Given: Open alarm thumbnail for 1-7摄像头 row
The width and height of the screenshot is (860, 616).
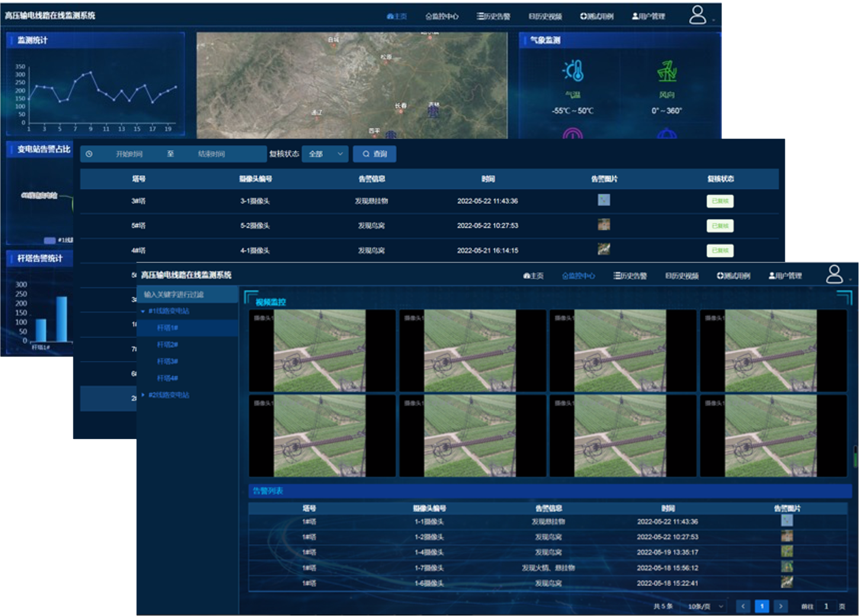Looking at the screenshot, I should [x=787, y=567].
